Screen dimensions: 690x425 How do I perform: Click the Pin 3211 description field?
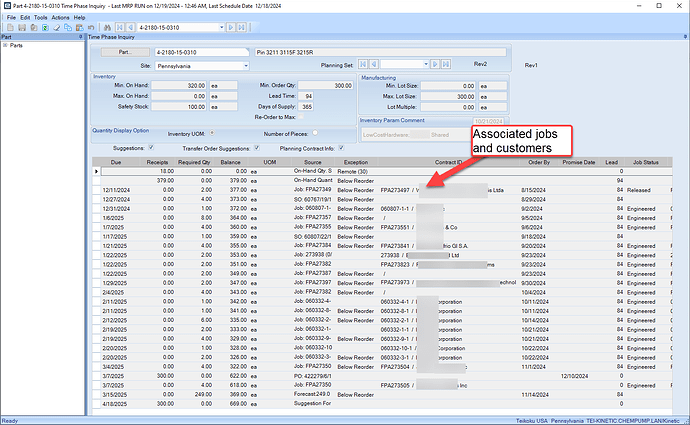click(381, 52)
